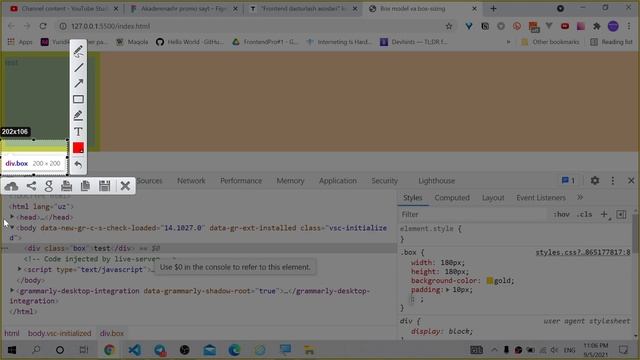640x360 pixels.
Task: Switch to the Network panel
Action: pyautogui.click(x=191, y=180)
